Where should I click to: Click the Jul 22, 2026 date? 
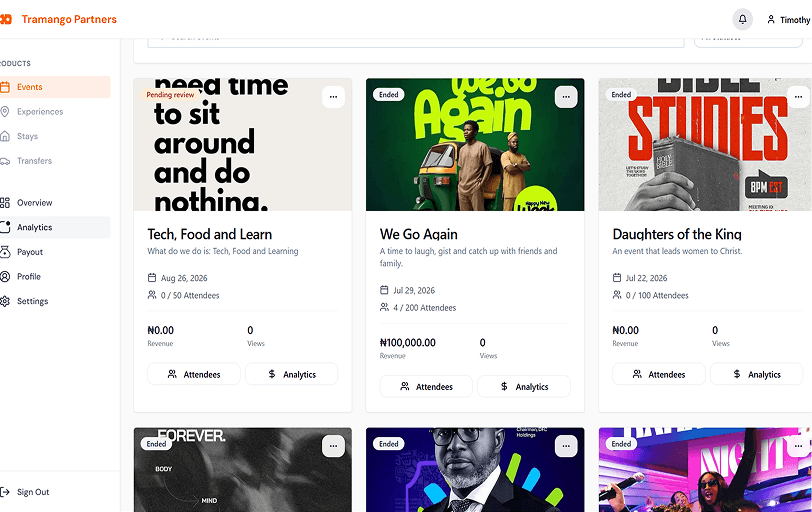point(646,278)
